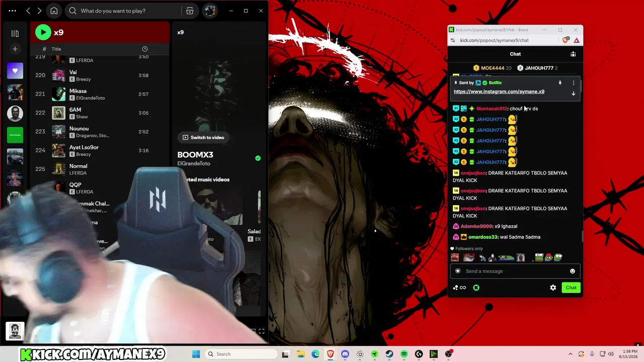This screenshot has height=362, width=644.
Task: Open Adambe9999's chat profile
Action: point(476,226)
